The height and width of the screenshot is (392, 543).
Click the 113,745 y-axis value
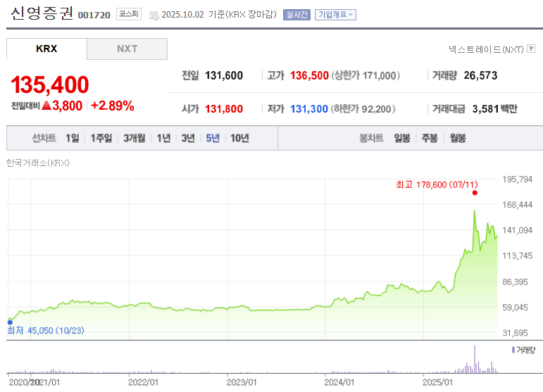(x=517, y=255)
